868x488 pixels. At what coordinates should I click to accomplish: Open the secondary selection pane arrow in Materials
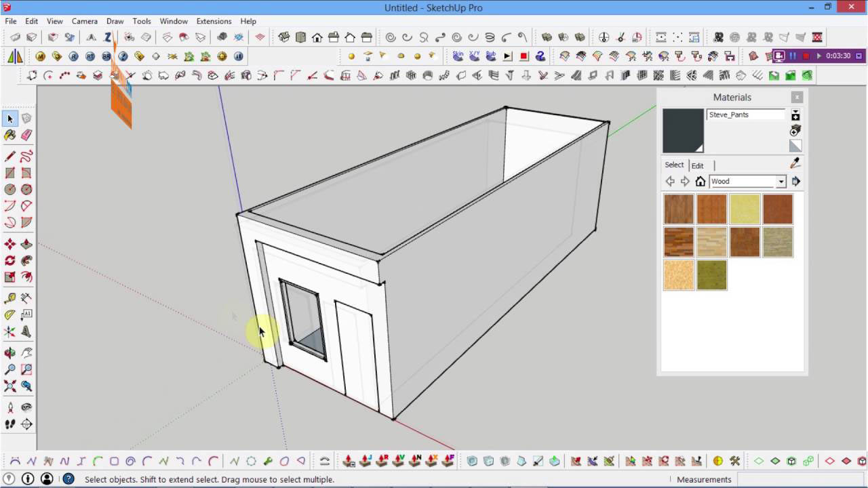796,181
